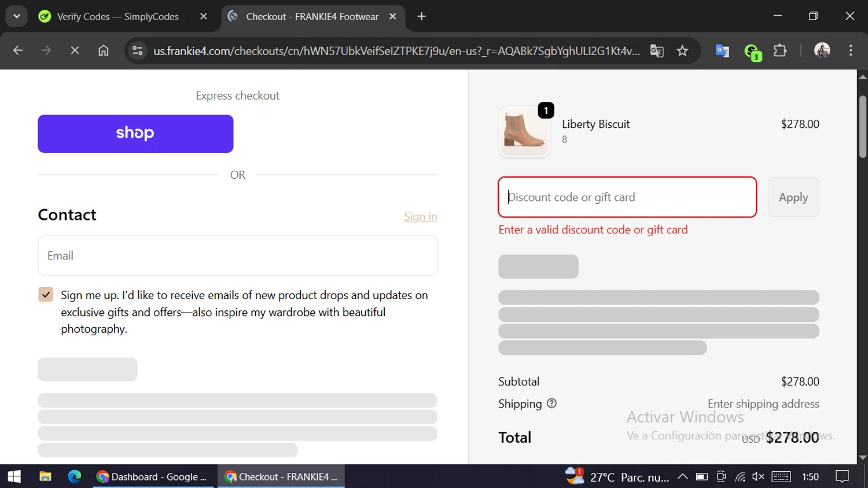Screen dimensions: 868x488
Task: Open the Windows Start menu
Action: (14, 476)
